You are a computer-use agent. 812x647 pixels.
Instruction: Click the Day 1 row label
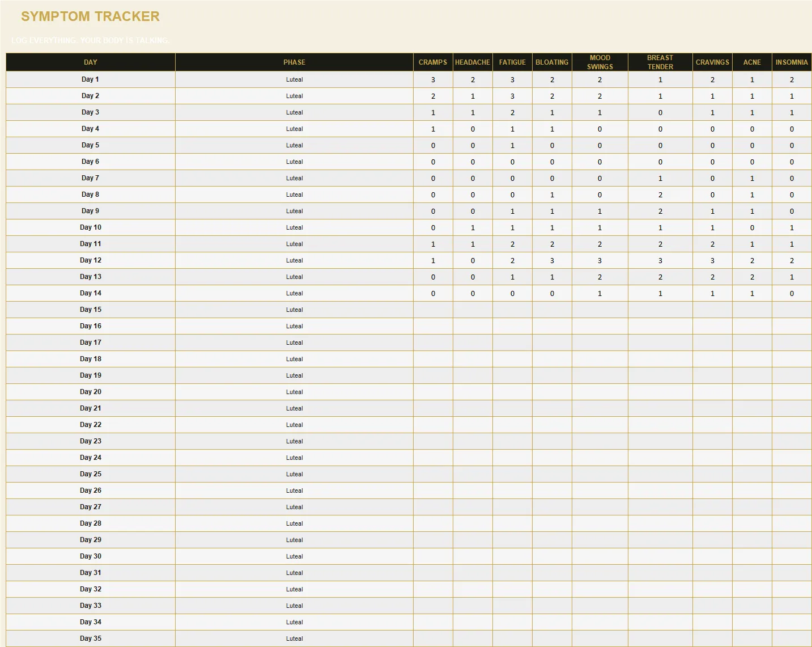click(x=91, y=79)
